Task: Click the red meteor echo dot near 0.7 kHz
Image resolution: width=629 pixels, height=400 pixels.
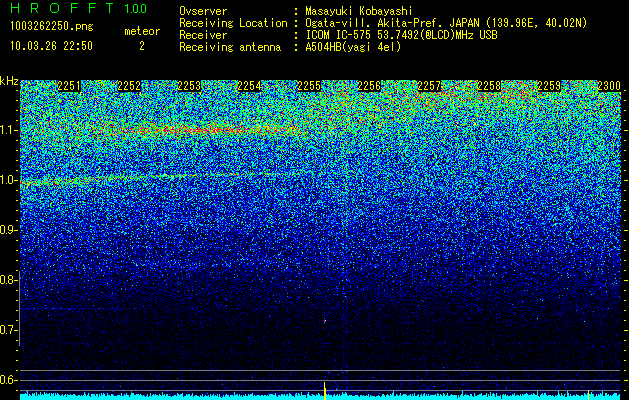Action: [x=325, y=321]
